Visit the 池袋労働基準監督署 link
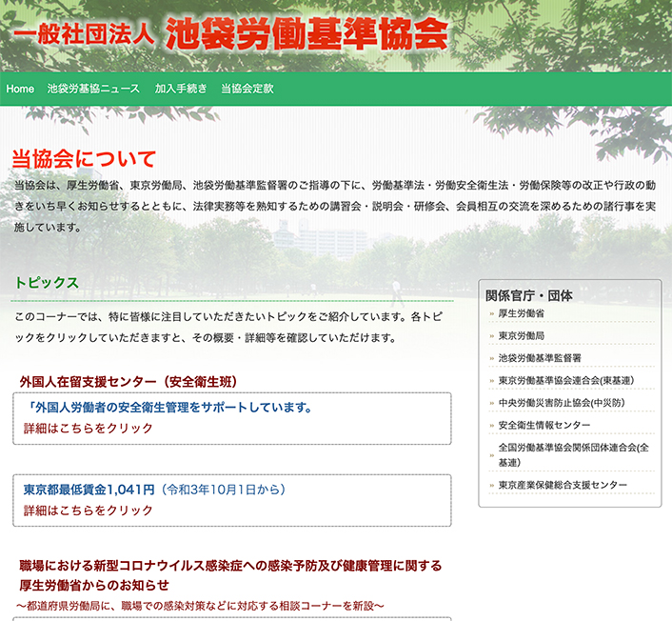Viewport: 672px width, 621px height. pos(540,357)
